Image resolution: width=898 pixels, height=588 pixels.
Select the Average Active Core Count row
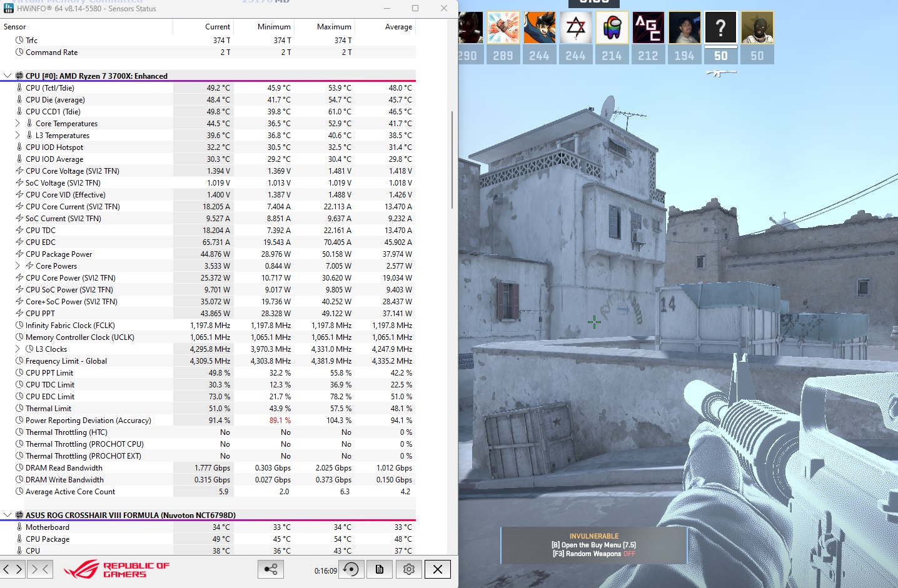click(208, 492)
